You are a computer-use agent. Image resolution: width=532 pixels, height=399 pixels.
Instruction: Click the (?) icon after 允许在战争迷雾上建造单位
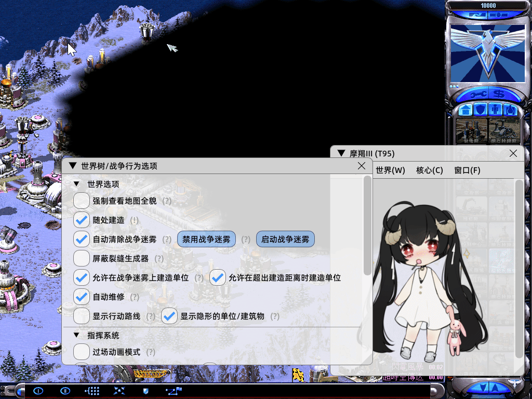[199, 278]
